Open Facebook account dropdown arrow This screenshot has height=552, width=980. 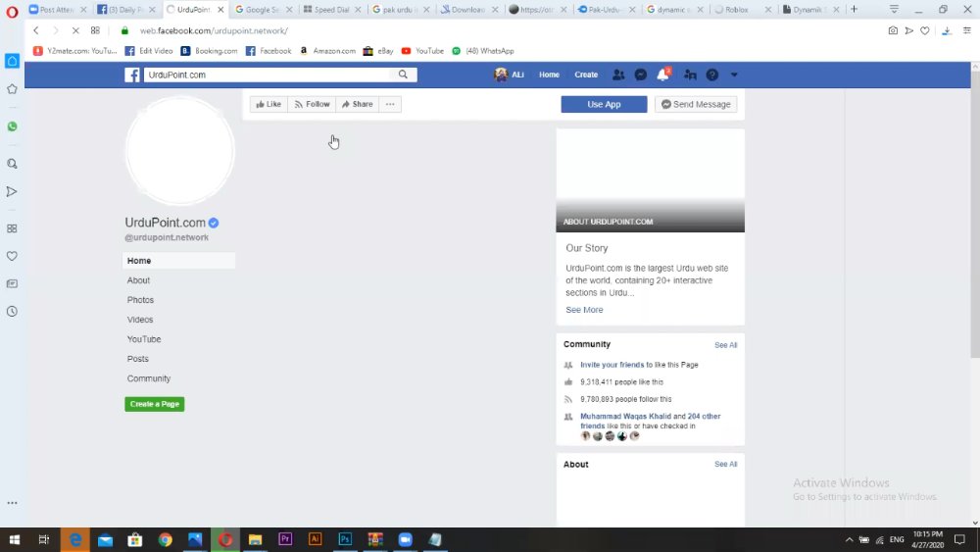(734, 75)
